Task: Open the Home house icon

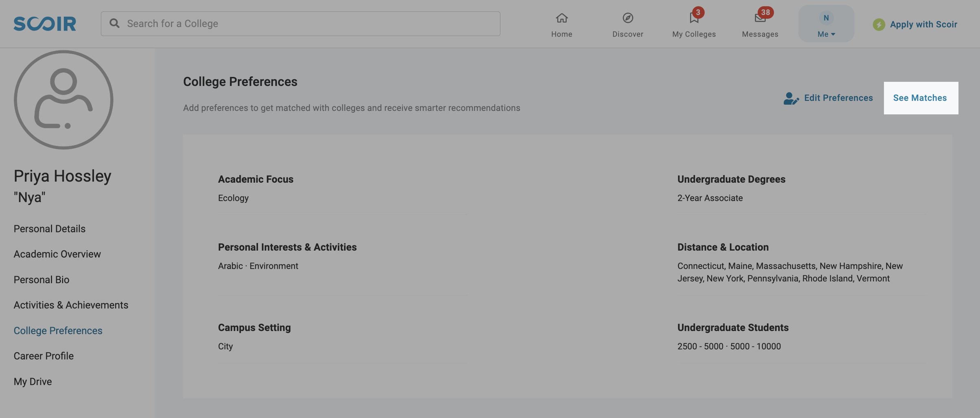Action: (x=562, y=18)
